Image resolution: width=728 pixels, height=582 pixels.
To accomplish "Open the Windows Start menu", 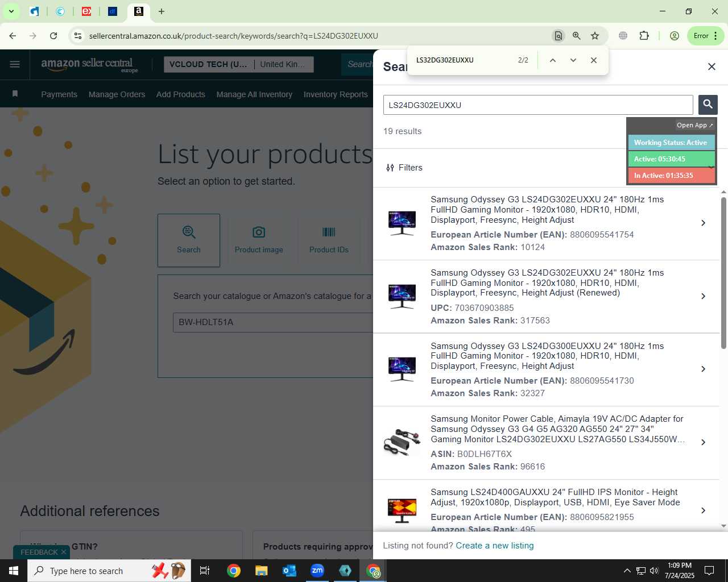I will click(x=14, y=571).
